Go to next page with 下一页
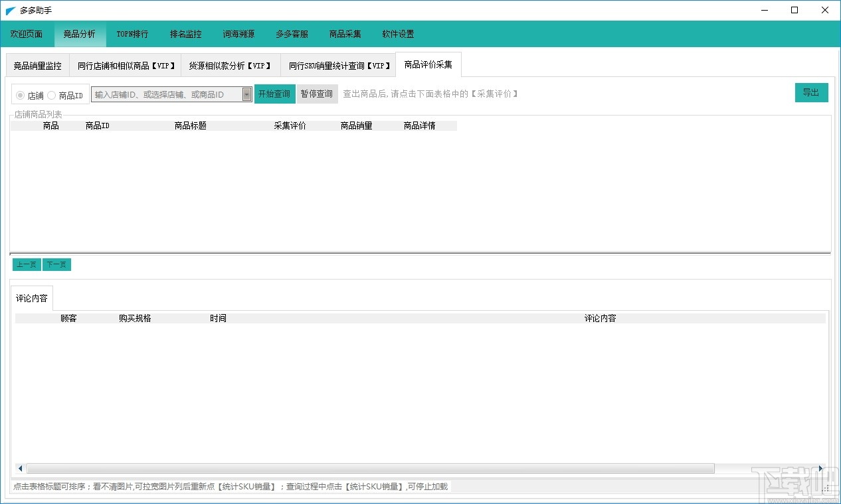This screenshot has width=841, height=504. point(56,264)
